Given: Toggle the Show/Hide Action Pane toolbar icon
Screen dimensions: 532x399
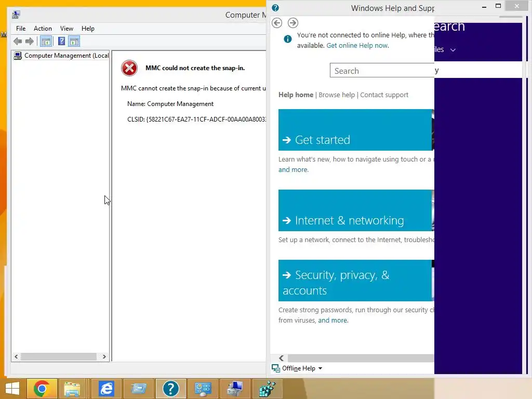Looking at the screenshot, I should [x=74, y=42].
